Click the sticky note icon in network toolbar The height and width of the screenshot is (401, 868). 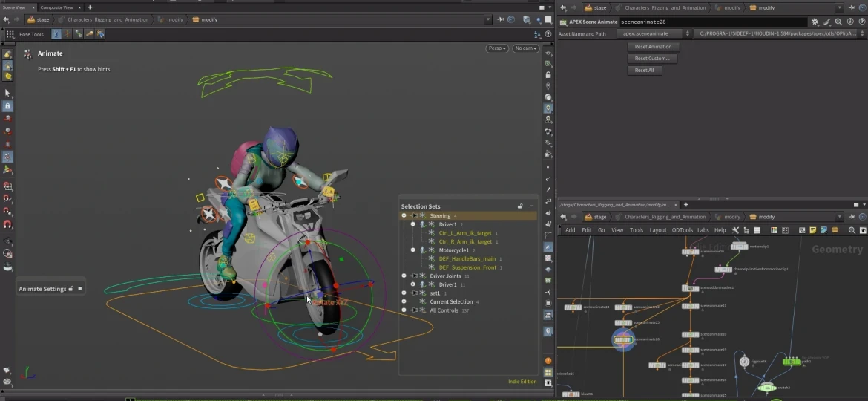(x=812, y=230)
